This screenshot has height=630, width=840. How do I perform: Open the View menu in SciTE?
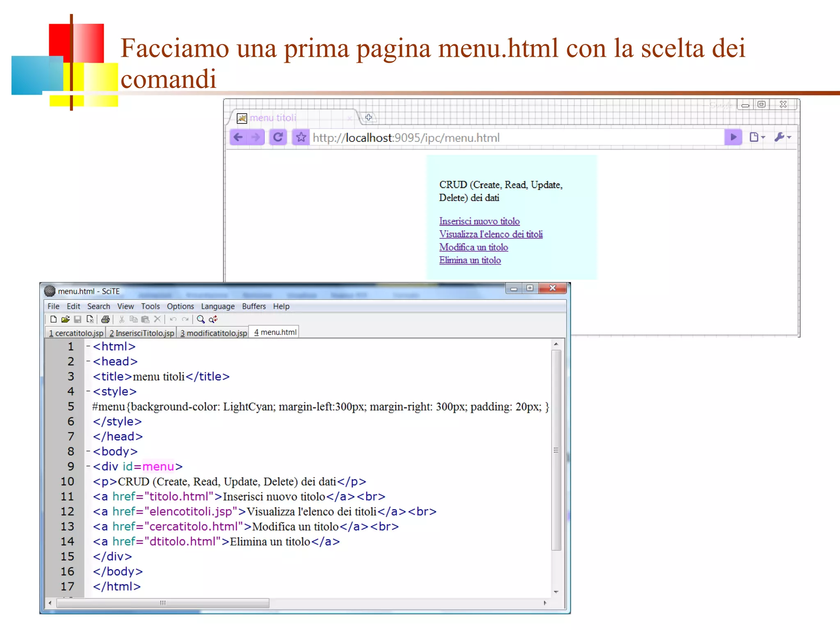[126, 306]
